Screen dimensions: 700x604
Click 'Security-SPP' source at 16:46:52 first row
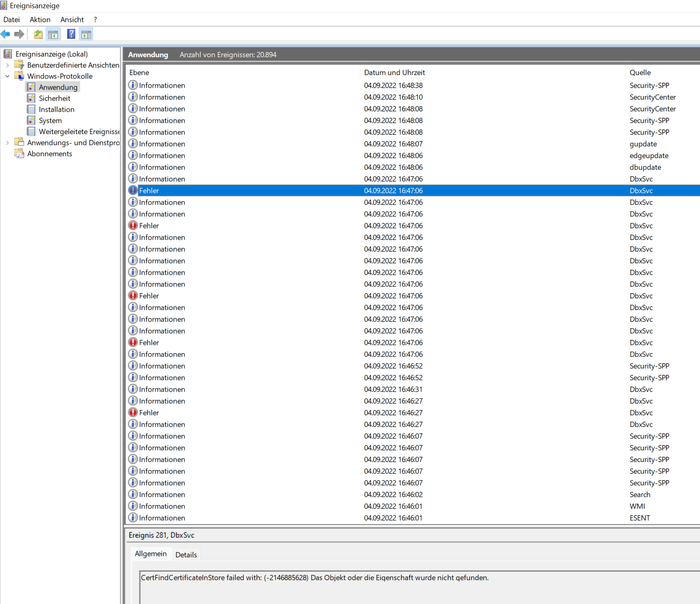point(649,366)
